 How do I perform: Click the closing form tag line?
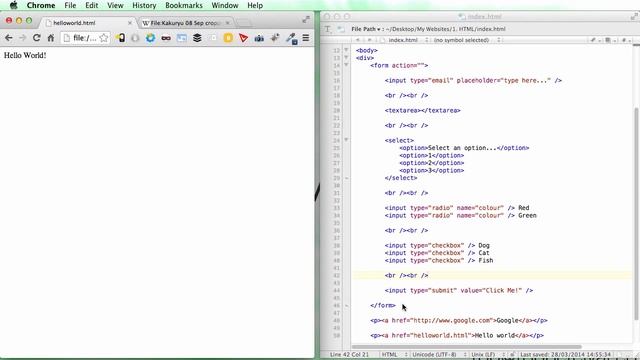pos(383,305)
